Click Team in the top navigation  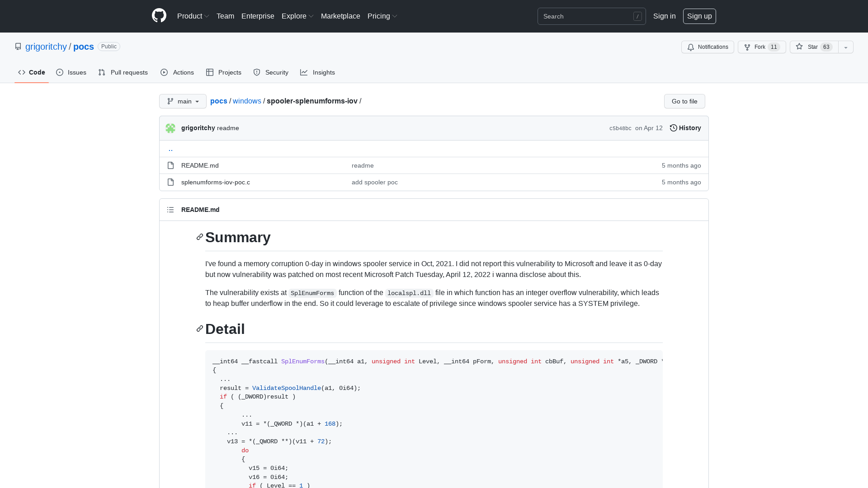tap(225, 16)
